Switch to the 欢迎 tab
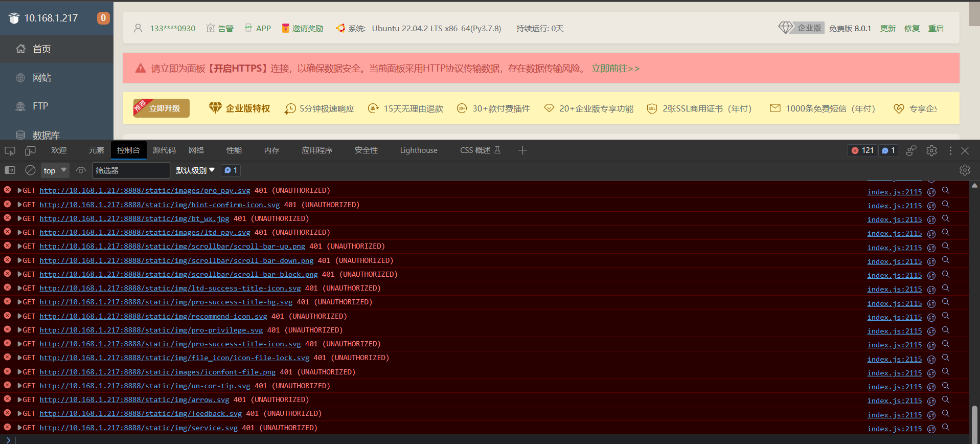 59,150
